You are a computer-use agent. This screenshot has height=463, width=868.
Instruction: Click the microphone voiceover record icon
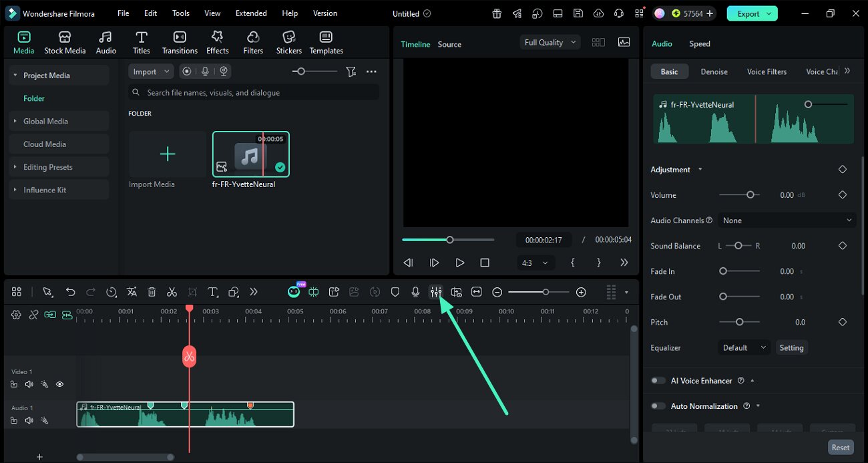(415, 292)
